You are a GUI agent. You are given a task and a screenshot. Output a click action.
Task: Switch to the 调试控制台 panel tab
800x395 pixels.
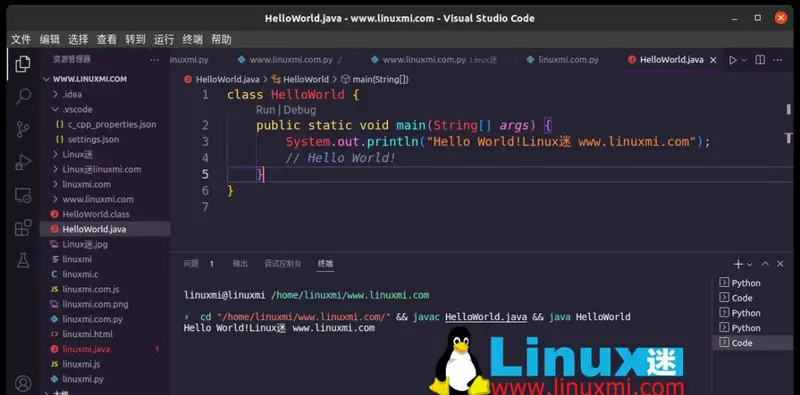(x=283, y=264)
